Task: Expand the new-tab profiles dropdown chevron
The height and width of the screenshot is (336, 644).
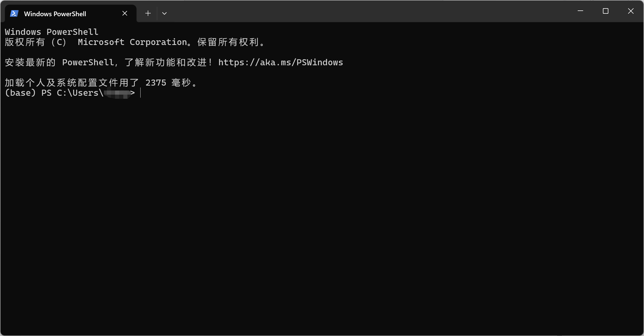Action: pos(164,13)
